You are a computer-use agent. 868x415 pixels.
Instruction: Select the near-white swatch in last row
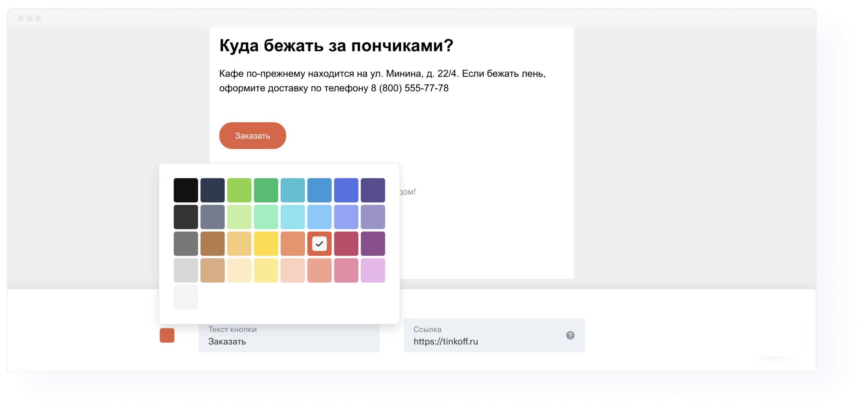186,297
